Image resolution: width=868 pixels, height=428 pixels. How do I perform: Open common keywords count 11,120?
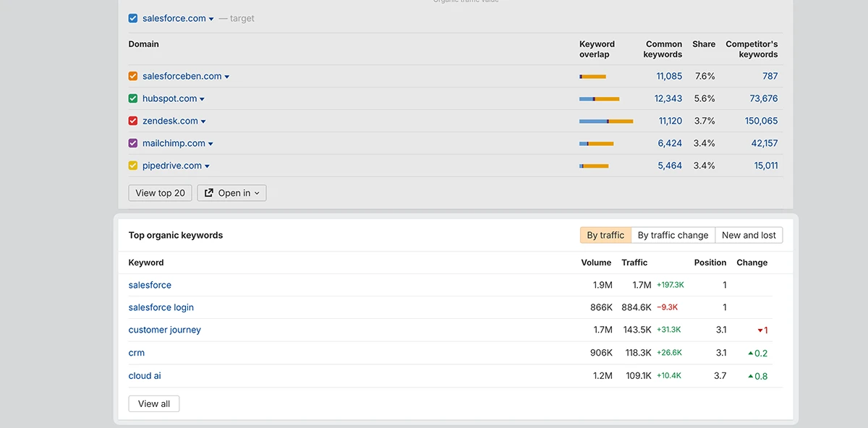(x=671, y=121)
